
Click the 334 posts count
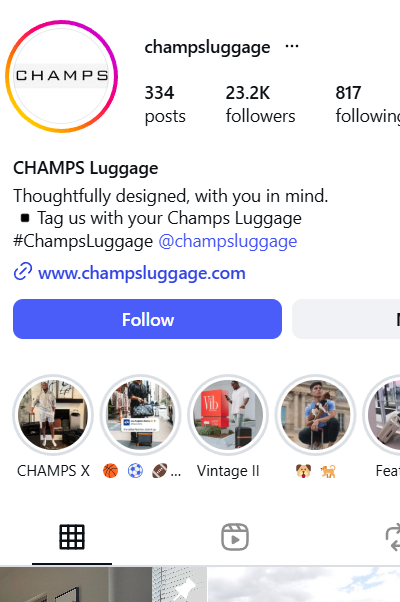coord(165,104)
